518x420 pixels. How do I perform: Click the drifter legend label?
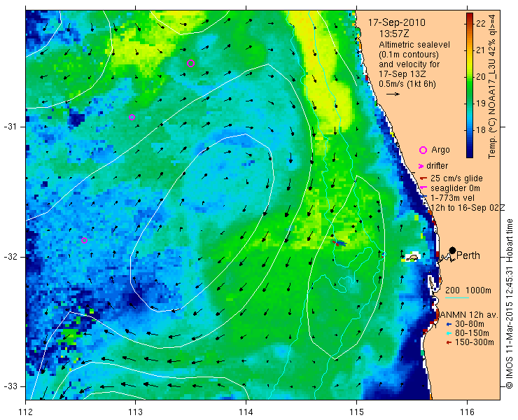click(x=437, y=166)
